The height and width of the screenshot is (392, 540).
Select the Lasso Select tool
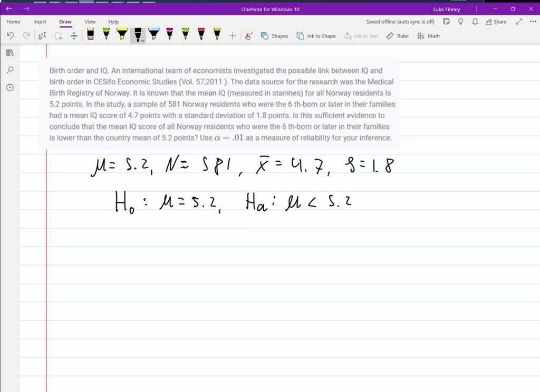point(59,36)
